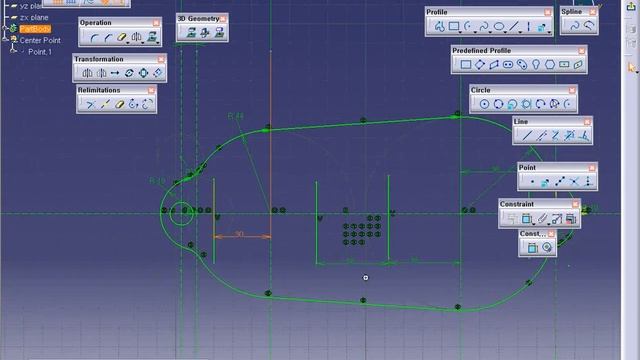This screenshot has height=360, width=640.
Task: Select Translate arrow in Transformation toolbar
Action: click(115, 73)
